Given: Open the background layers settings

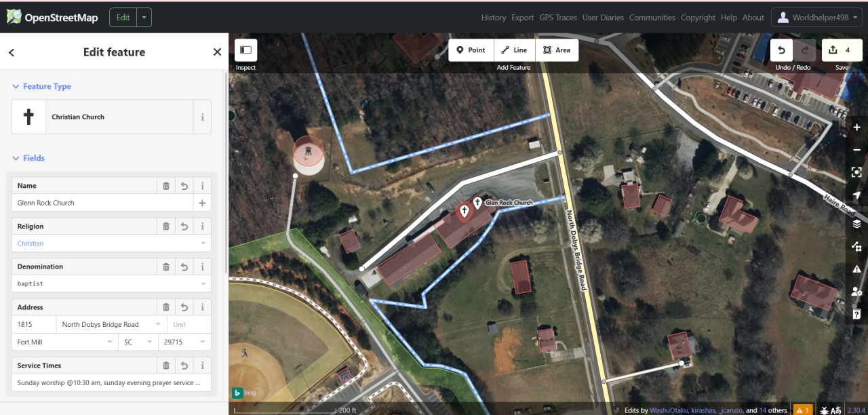Looking at the screenshot, I should (856, 224).
